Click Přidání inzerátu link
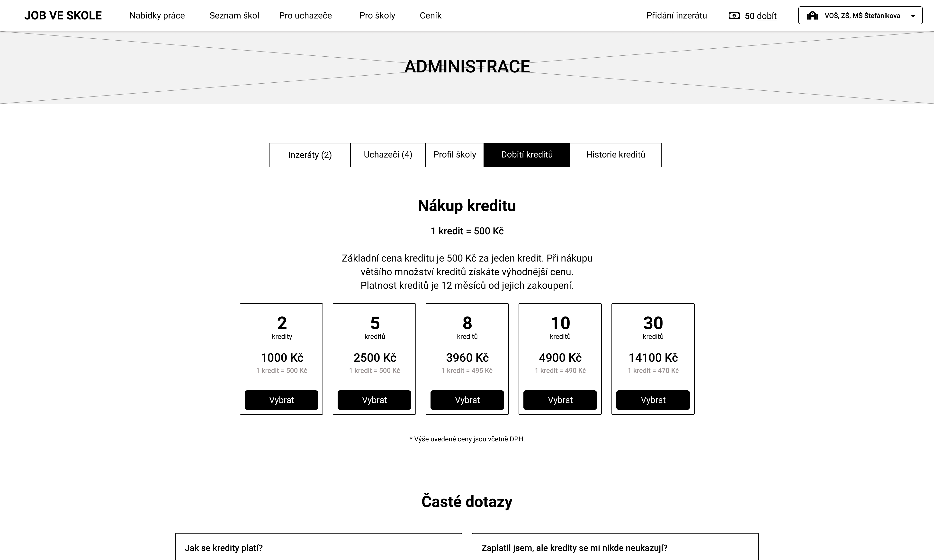 pos(676,16)
